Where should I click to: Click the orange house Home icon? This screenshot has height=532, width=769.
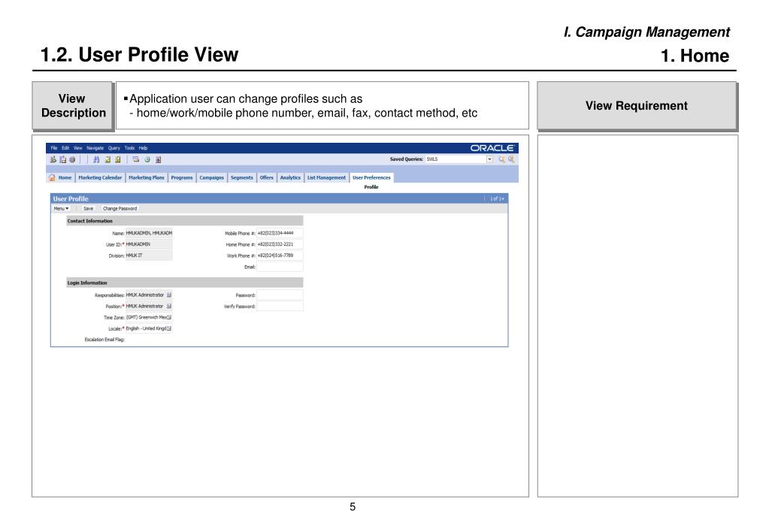[x=52, y=177]
